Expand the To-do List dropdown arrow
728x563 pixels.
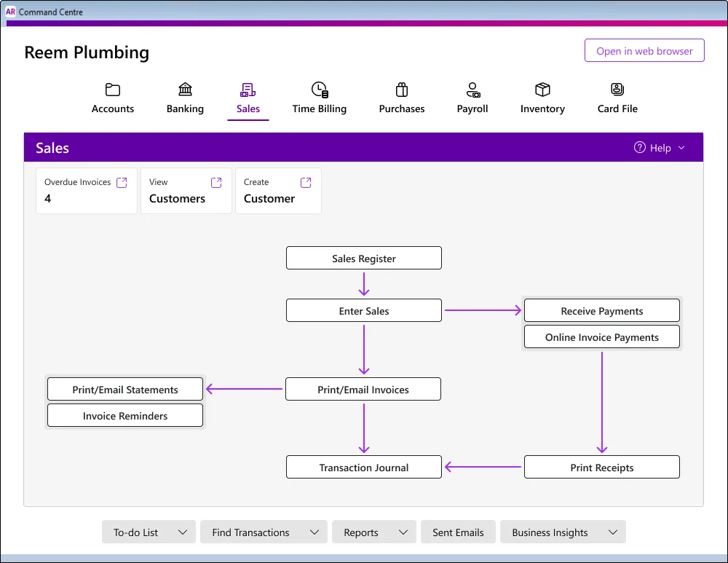(183, 532)
